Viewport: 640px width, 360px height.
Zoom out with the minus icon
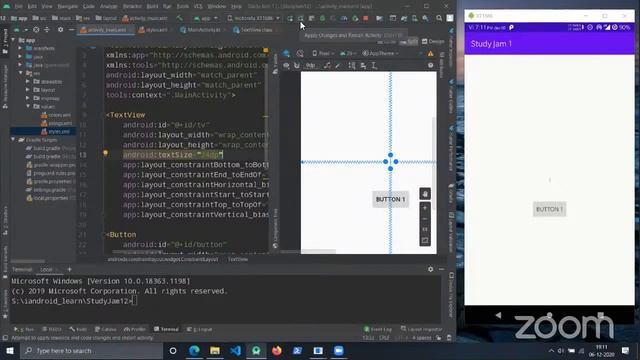[x=425, y=219]
